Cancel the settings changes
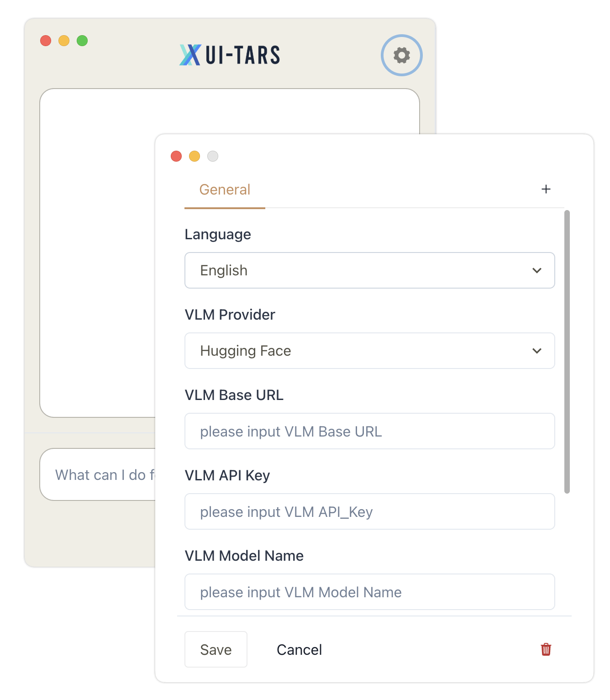 click(x=300, y=649)
